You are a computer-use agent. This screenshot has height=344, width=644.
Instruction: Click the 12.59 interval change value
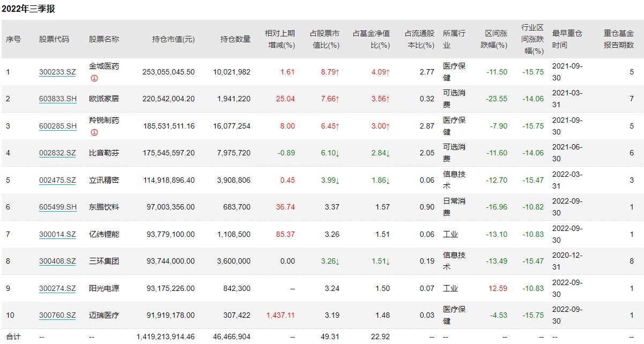(498, 288)
